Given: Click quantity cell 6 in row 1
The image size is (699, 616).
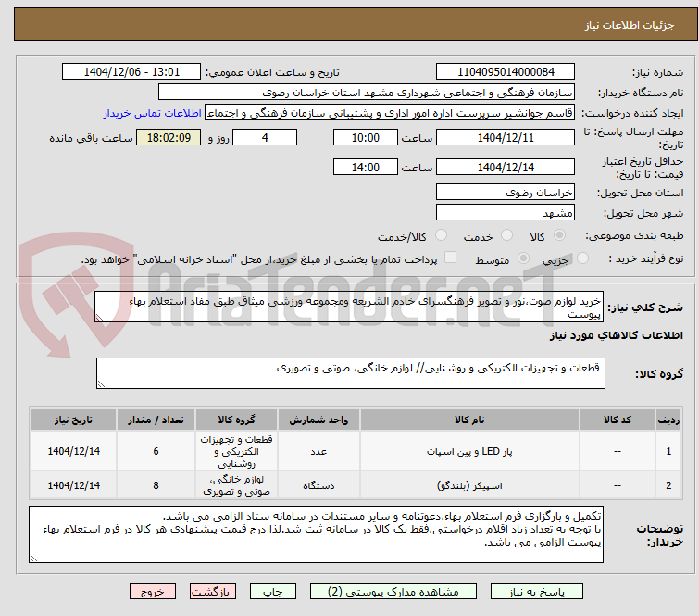Looking at the screenshot, I should coord(156,451).
